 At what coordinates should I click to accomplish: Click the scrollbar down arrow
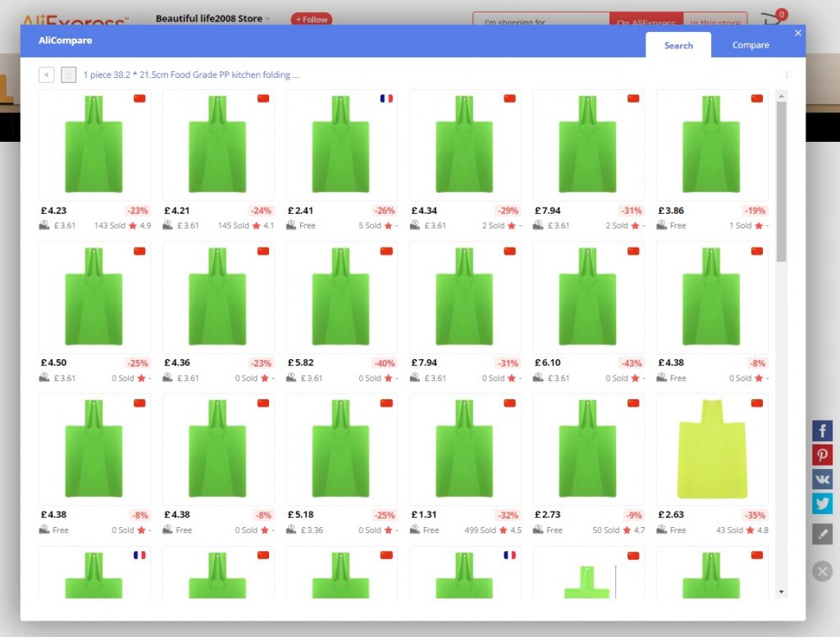click(782, 592)
